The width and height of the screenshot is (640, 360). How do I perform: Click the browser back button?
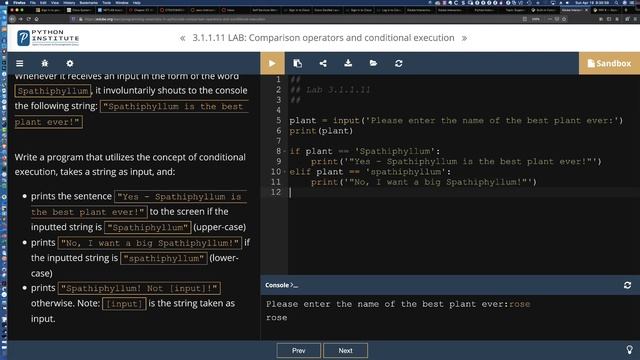click(x=13, y=19)
